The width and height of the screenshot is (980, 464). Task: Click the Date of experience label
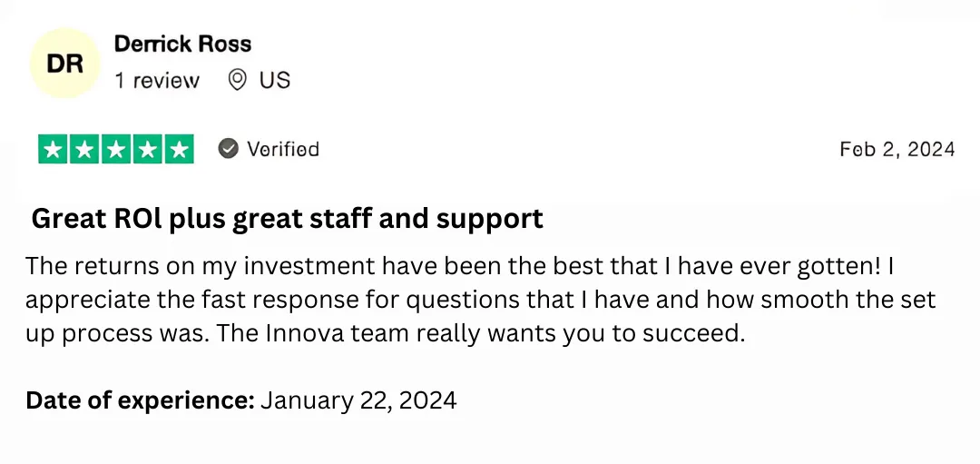pyautogui.click(x=140, y=400)
